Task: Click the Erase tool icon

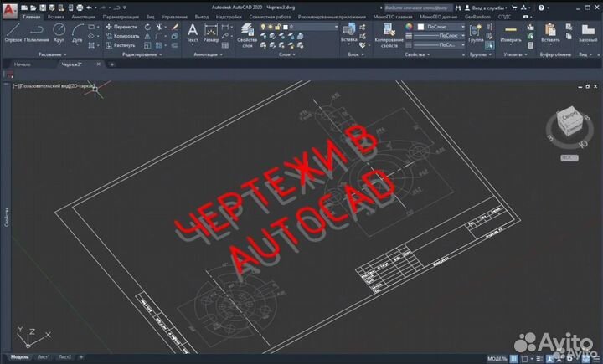Action: coord(174,27)
